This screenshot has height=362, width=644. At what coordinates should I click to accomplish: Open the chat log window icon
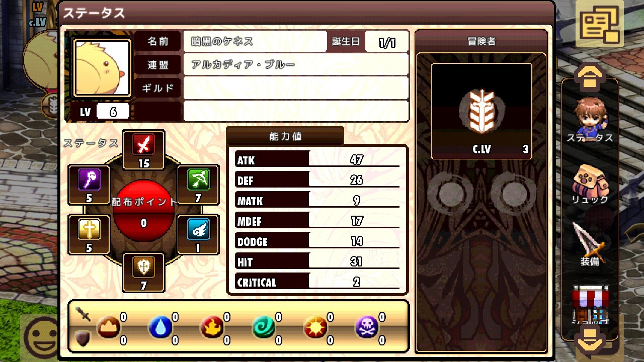coord(600,24)
